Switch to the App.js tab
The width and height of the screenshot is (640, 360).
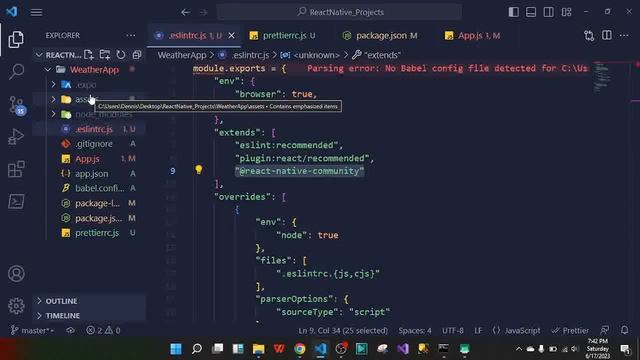[473, 36]
